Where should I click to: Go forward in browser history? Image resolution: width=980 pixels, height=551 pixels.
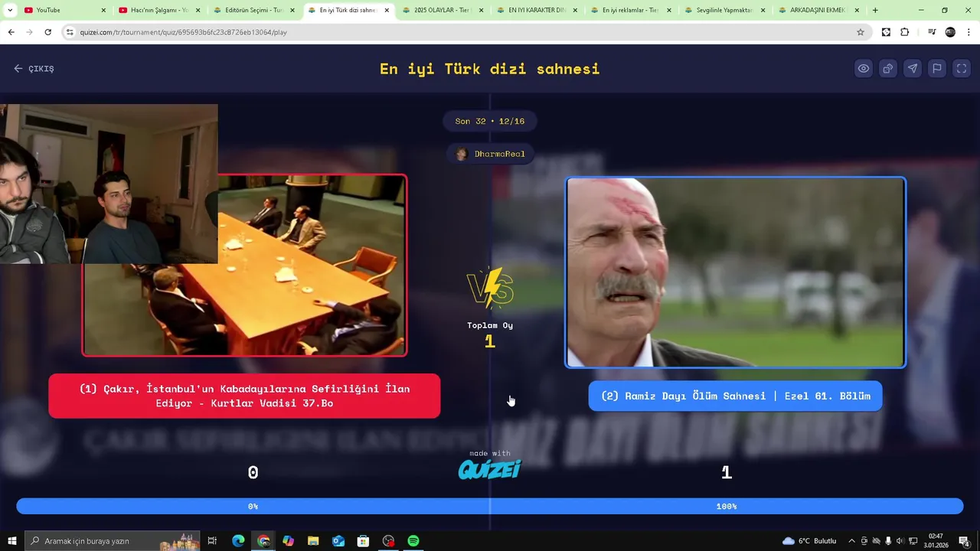(x=29, y=32)
